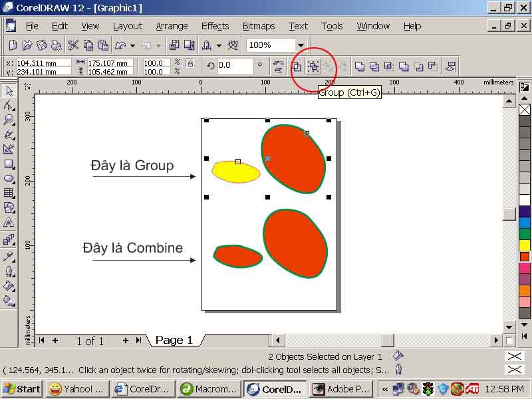Image resolution: width=532 pixels, height=399 pixels.
Task: Click the Print toolbar icon
Action: [x=57, y=45]
